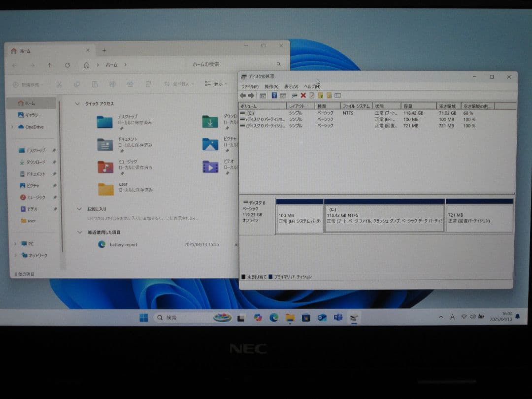This screenshot has height=399, width=532.
Task: Click the red X delete icon in Disk Management toolbar
Action: 303,96
